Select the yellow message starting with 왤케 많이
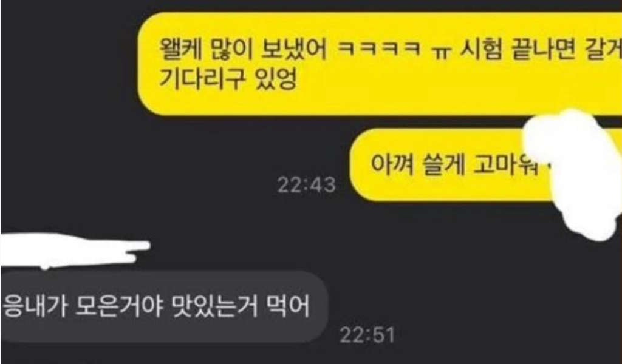This screenshot has height=364, width=622. click(380, 63)
